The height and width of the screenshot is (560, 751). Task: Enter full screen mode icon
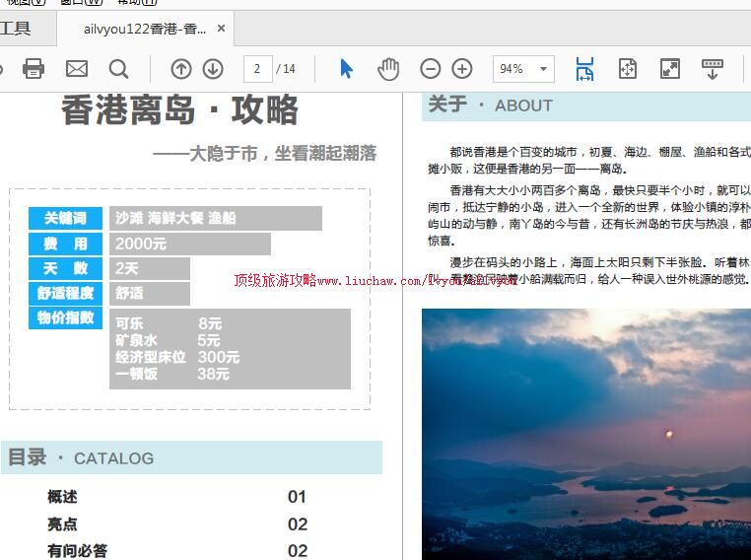pos(670,68)
